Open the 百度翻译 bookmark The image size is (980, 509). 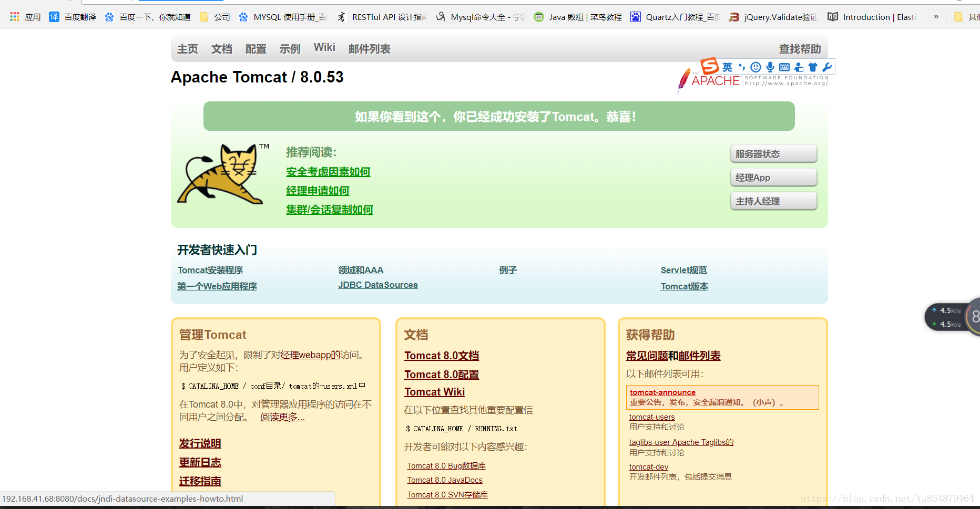point(73,17)
